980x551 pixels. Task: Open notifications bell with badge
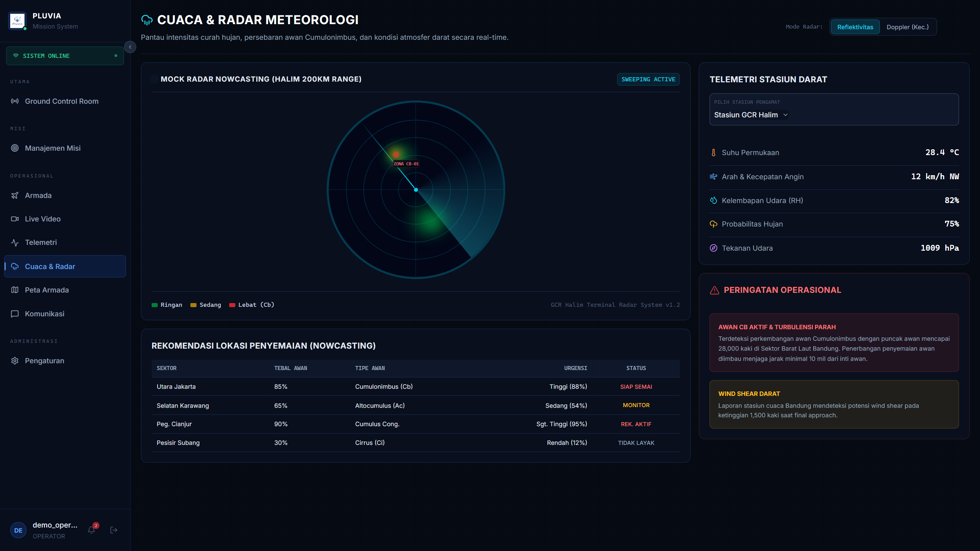[92, 530]
